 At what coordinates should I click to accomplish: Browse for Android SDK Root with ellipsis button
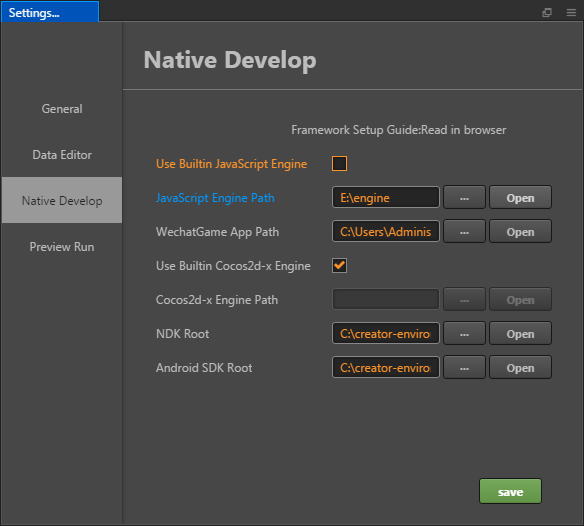click(x=464, y=367)
